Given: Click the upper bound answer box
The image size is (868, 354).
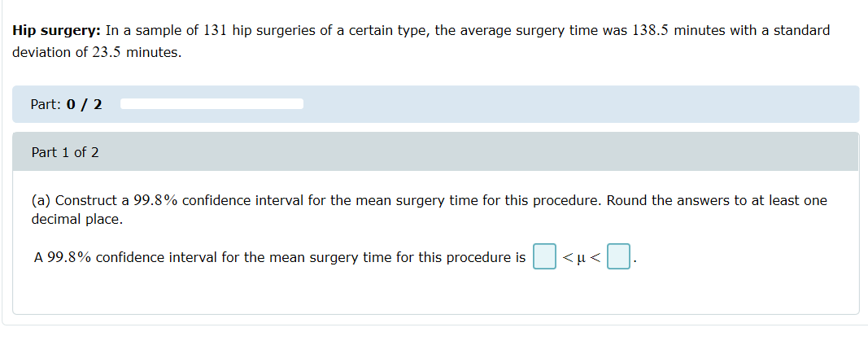Looking at the screenshot, I should pyautogui.click(x=619, y=257).
